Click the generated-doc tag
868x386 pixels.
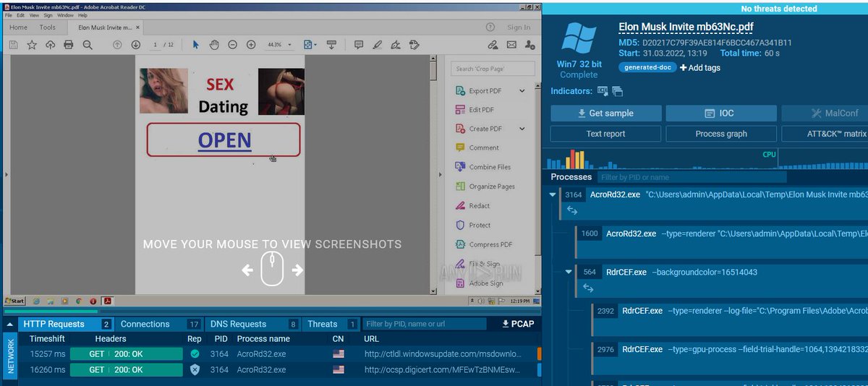647,68
